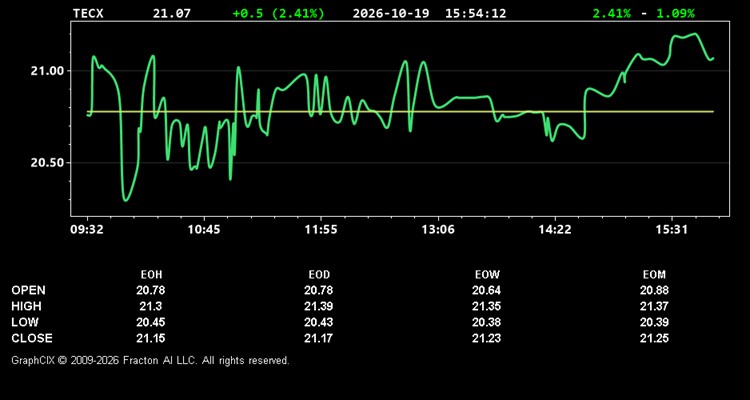Click the 14:22 time axis label
750x400 pixels.
pyautogui.click(x=555, y=230)
